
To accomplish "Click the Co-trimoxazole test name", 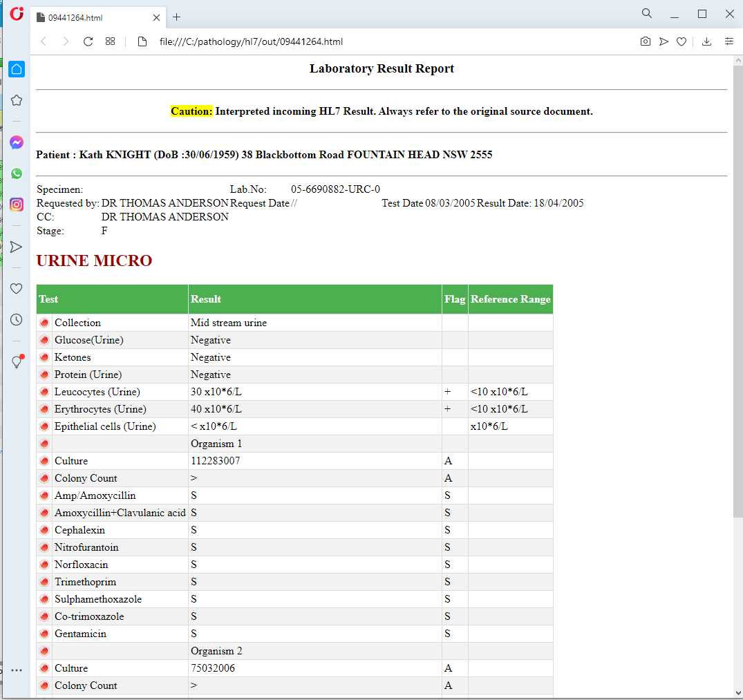I will tap(89, 616).
